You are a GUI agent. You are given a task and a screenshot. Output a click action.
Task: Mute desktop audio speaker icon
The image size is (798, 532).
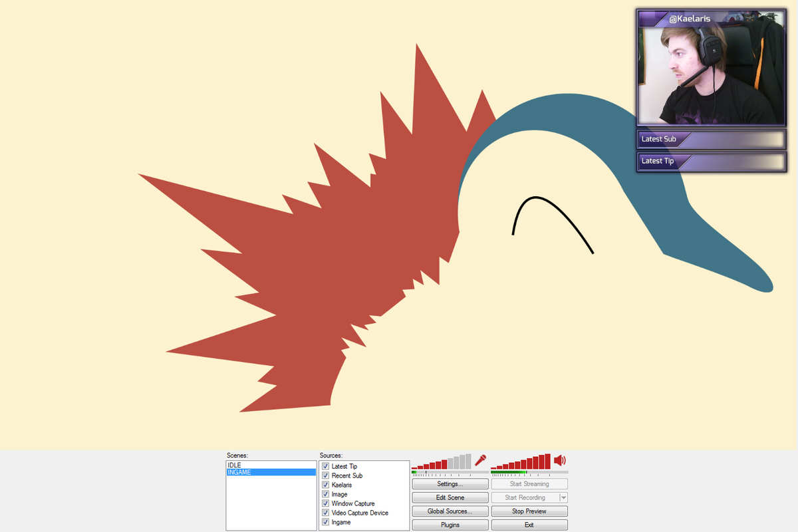pos(560,460)
